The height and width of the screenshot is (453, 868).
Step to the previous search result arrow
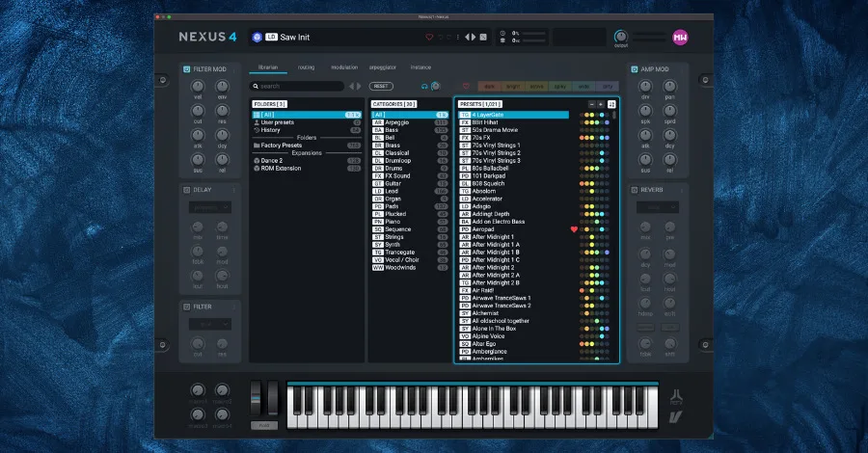point(351,87)
